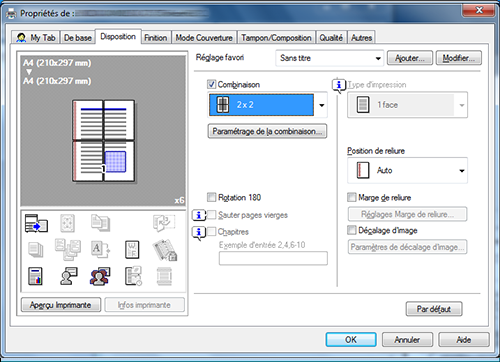Screen dimensions: 500x362
Task: Open Paramétrage de la combinaison settings
Action: pyautogui.click(x=267, y=131)
